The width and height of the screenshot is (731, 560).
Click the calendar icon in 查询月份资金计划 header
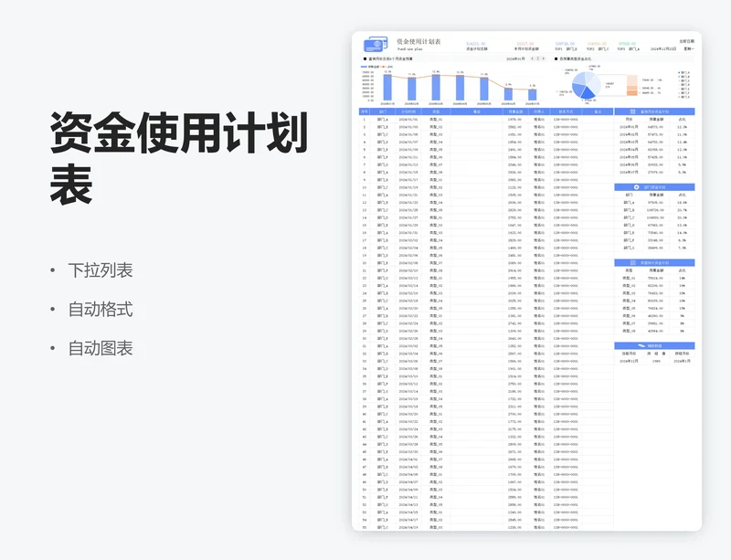pos(632,111)
